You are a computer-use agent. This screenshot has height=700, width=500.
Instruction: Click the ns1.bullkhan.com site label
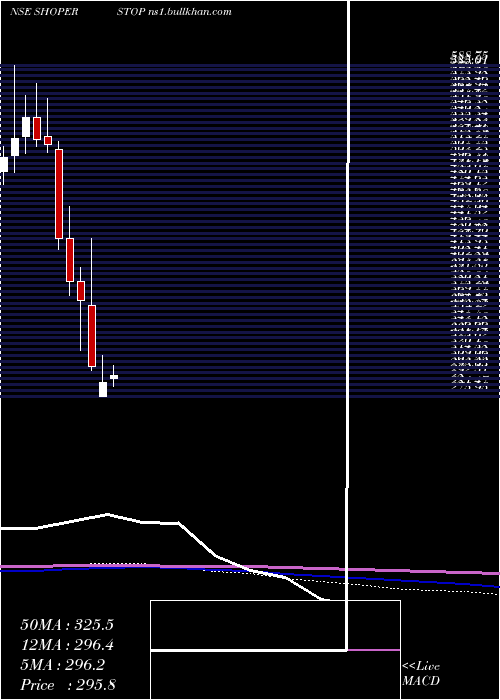click(x=190, y=12)
